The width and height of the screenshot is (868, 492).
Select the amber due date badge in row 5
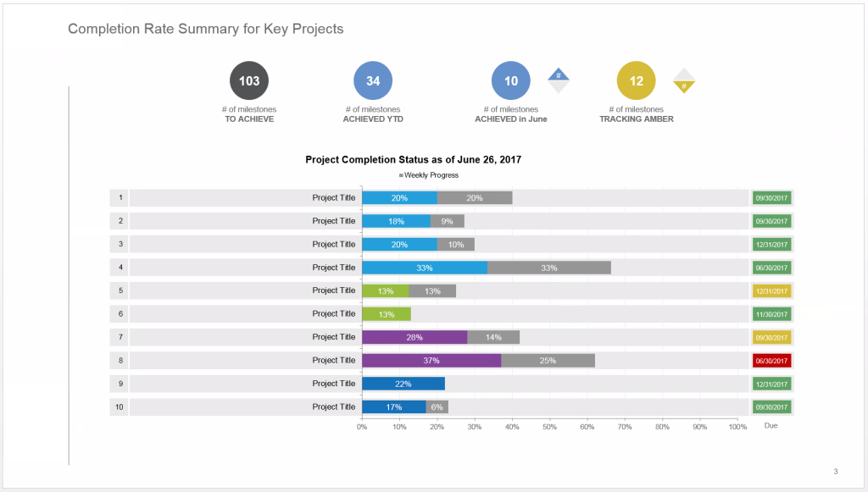pos(771,290)
